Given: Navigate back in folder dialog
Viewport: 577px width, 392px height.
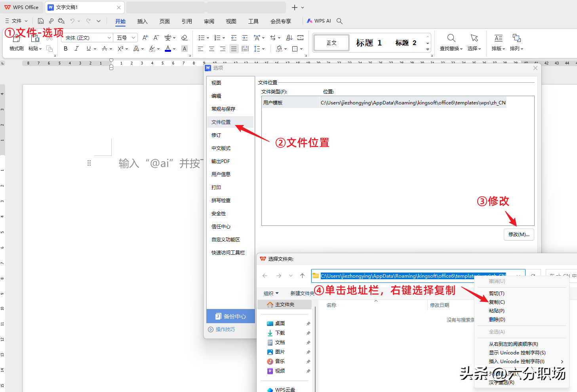Looking at the screenshot, I should (x=265, y=276).
